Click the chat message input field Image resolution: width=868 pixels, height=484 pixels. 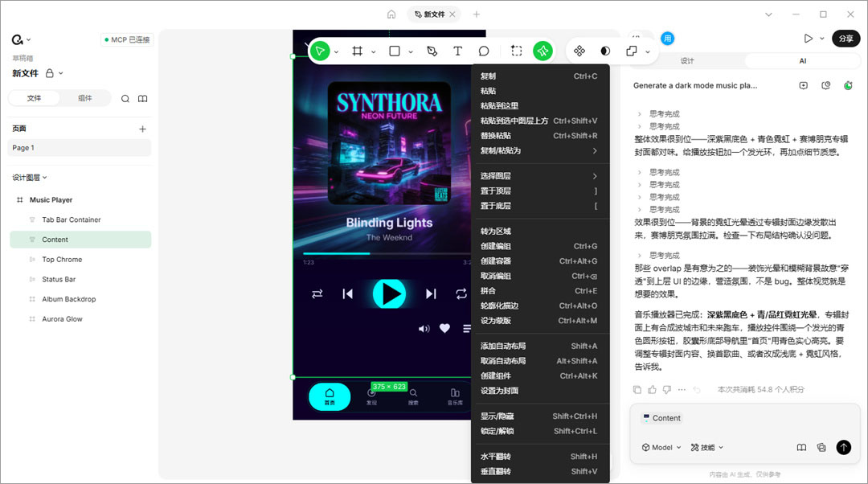[x=744, y=432]
